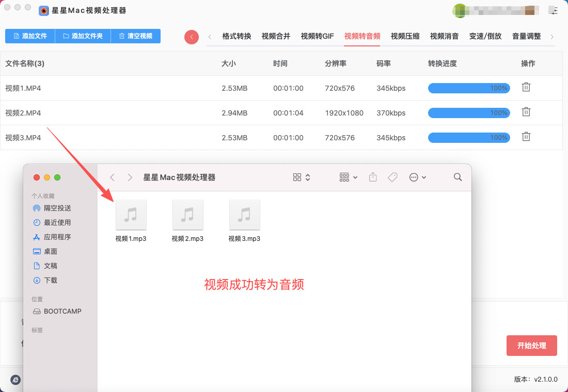Delete the 视频1.MP4 row with trash icon
The height and width of the screenshot is (392, 568).
[526, 87]
